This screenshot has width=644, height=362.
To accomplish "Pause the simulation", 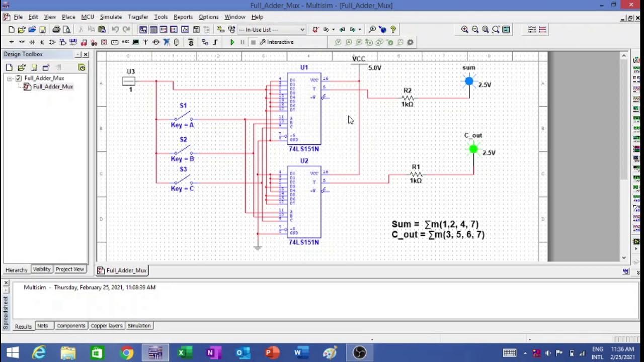I will pos(243,42).
